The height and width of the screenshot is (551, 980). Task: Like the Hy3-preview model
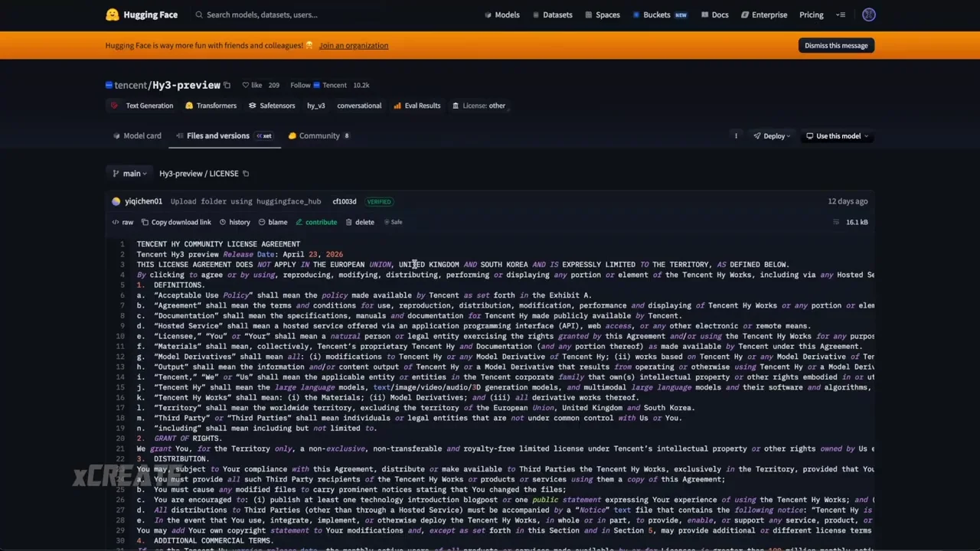tap(251, 85)
